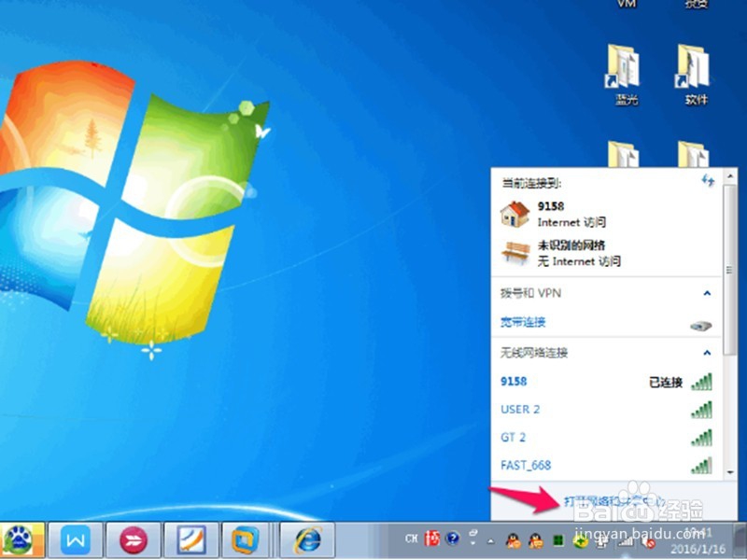
Task: Click the 当前连接到: heading
Action: click(531, 183)
